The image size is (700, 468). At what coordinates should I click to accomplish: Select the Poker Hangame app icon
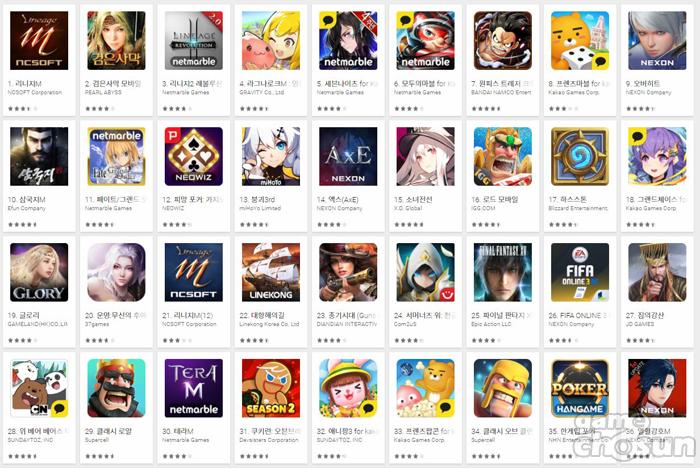point(580,388)
